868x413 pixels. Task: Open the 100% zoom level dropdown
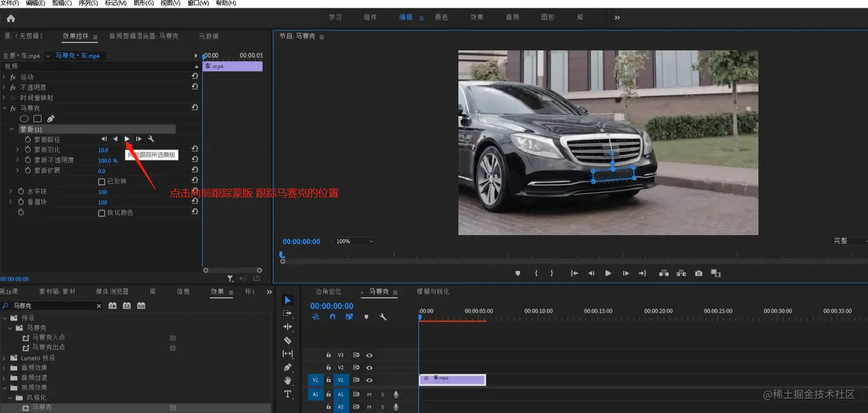point(354,241)
